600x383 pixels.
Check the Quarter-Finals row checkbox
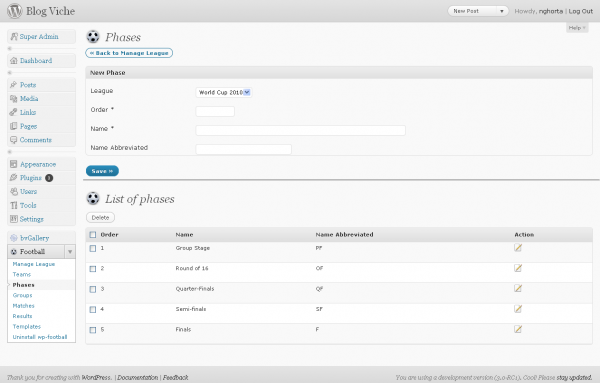(93, 289)
